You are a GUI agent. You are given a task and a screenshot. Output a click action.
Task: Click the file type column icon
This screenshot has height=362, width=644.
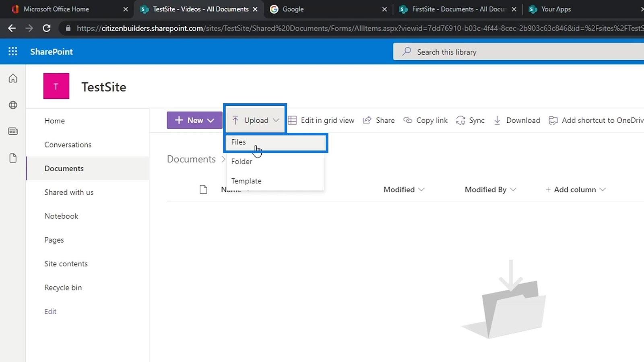[203, 189]
